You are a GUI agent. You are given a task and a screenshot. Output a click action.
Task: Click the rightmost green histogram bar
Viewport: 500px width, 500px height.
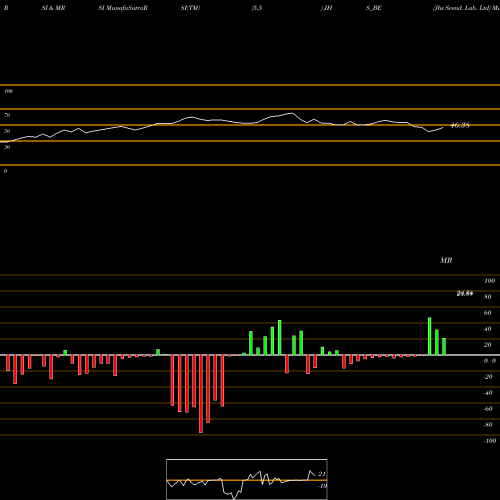[444, 347]
